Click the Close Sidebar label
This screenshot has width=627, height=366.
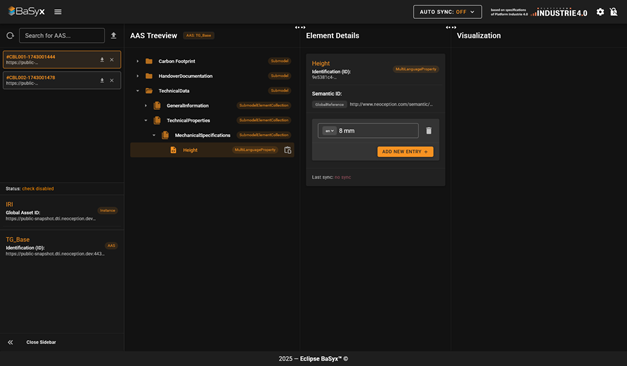click(41, 342)
